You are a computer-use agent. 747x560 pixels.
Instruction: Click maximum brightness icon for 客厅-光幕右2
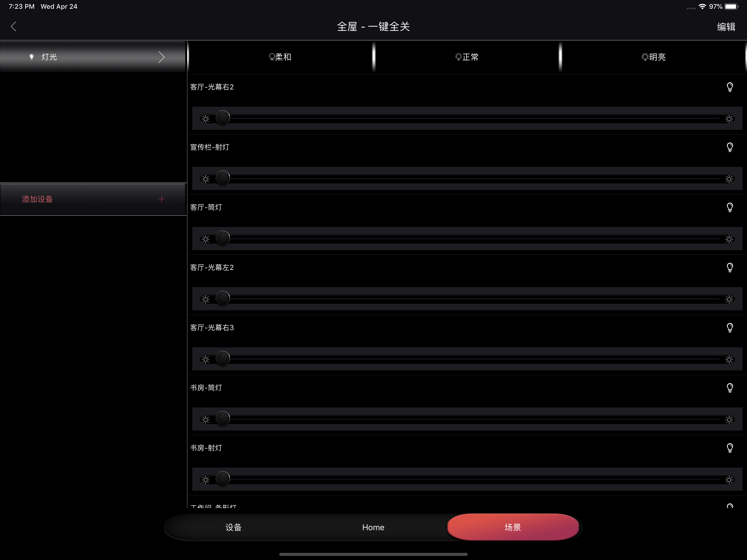point(729,119)
